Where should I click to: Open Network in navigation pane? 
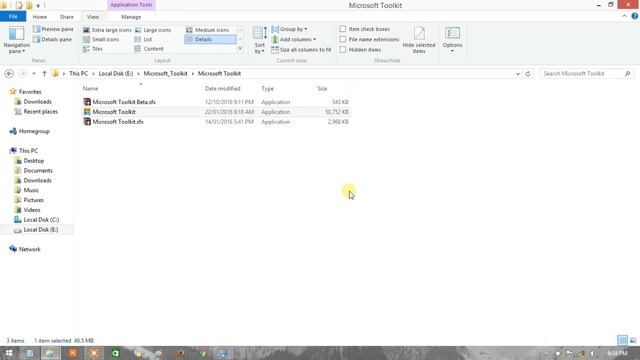[x=29, y=249]
